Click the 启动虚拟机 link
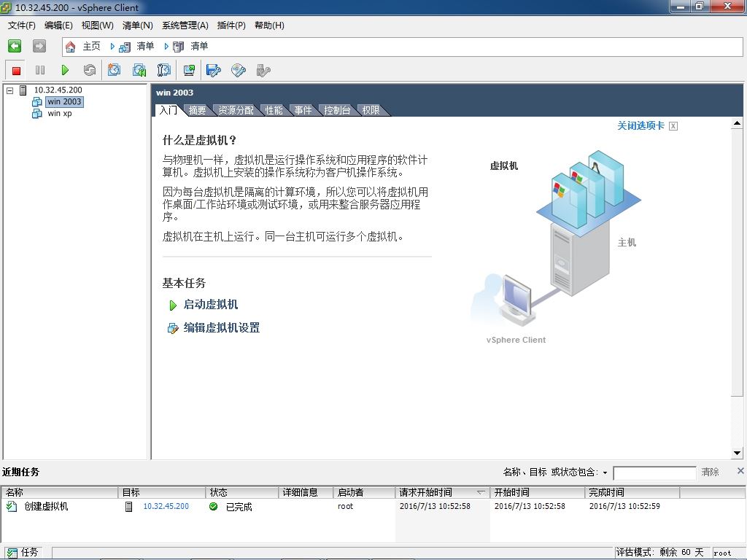Image resolution: width=747 pixels, height=560 pixels. (x=211, y=305)
